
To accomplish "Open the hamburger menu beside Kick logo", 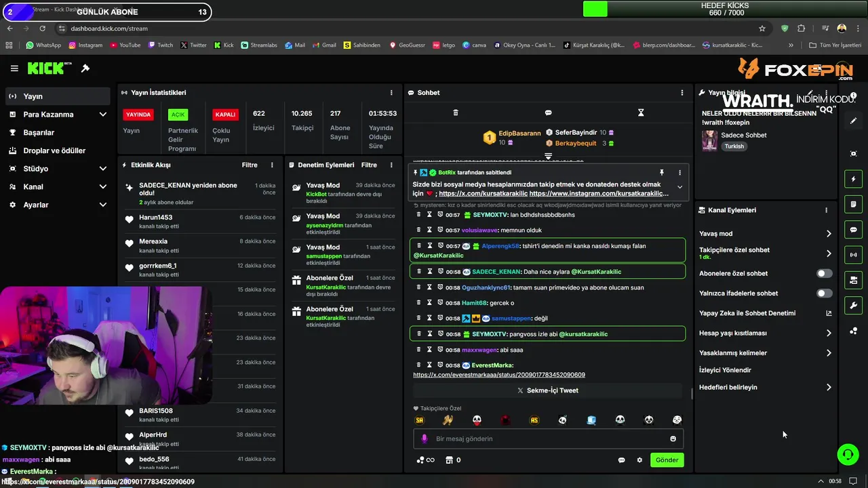I will [14, 68].
